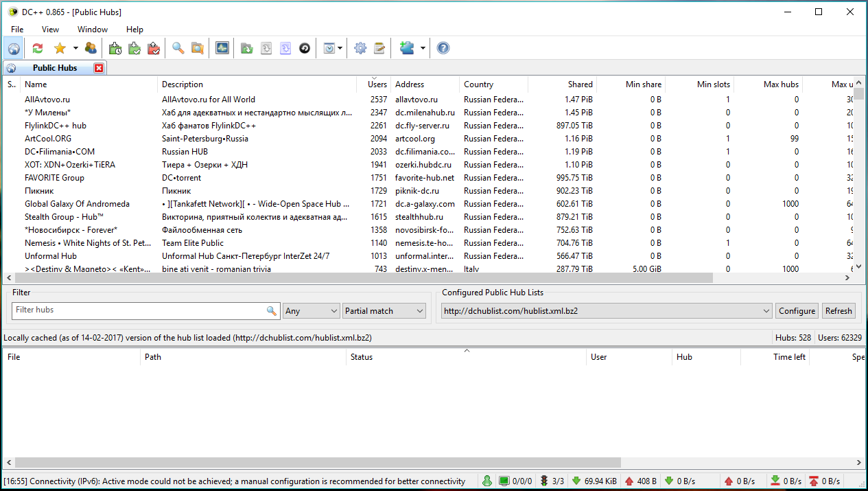
Task: Click the Configure button
Action: [x=797, y=311]
